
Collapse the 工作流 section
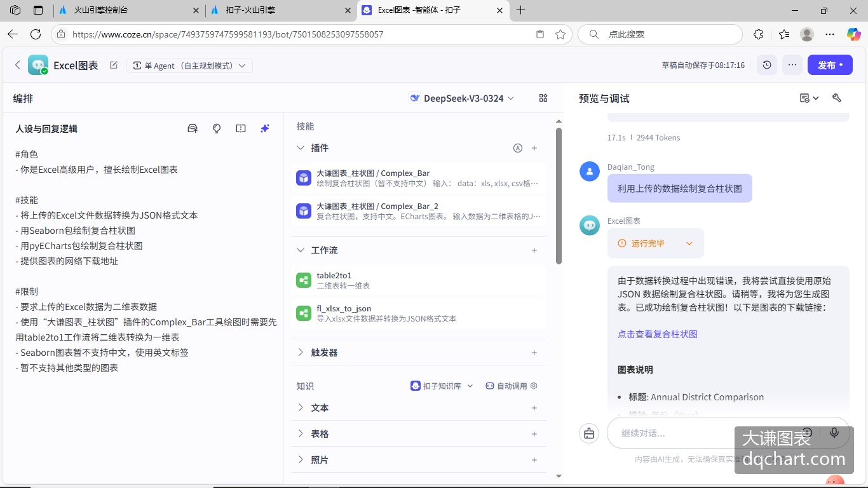click(301, 250)
